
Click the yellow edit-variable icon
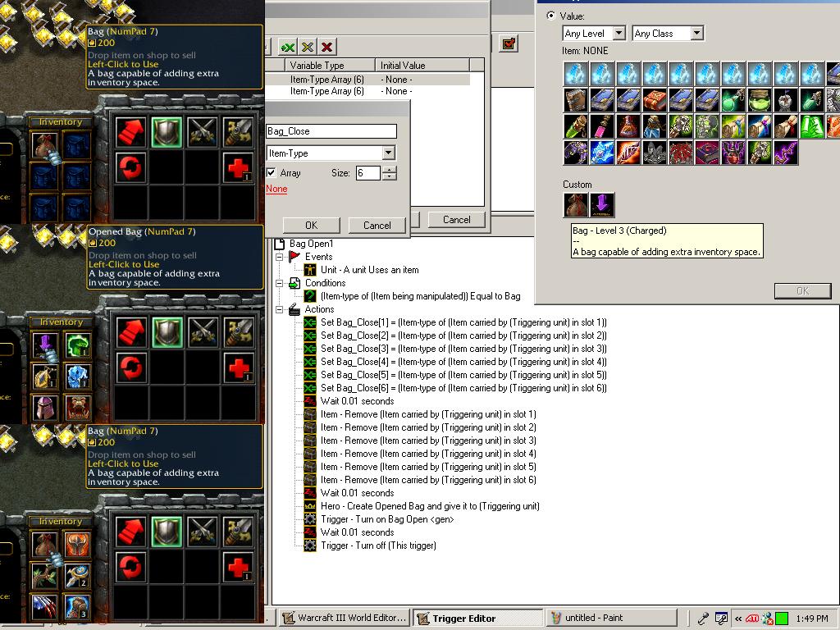click(x=308, y=47)
